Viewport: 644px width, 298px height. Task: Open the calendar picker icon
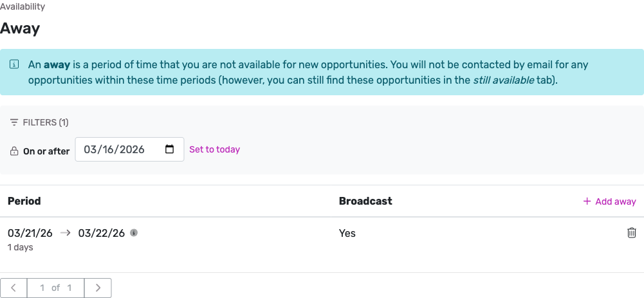[x=170, y=149]
